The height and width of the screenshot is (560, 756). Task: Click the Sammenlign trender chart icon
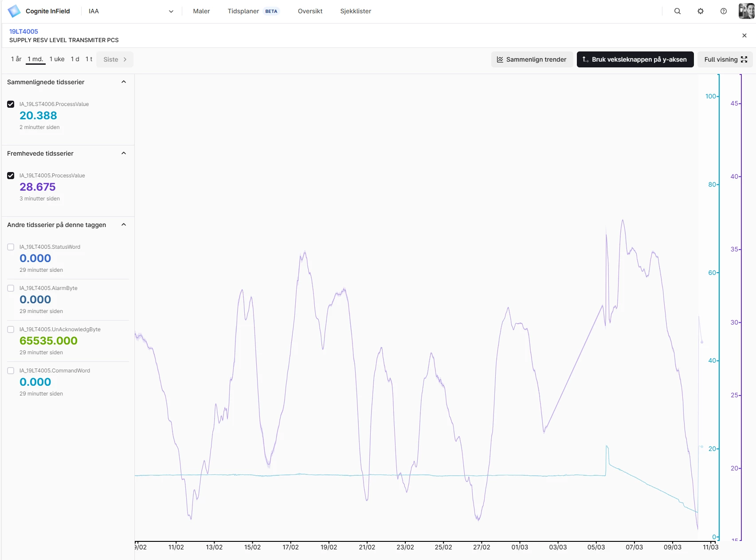point(500,59)
